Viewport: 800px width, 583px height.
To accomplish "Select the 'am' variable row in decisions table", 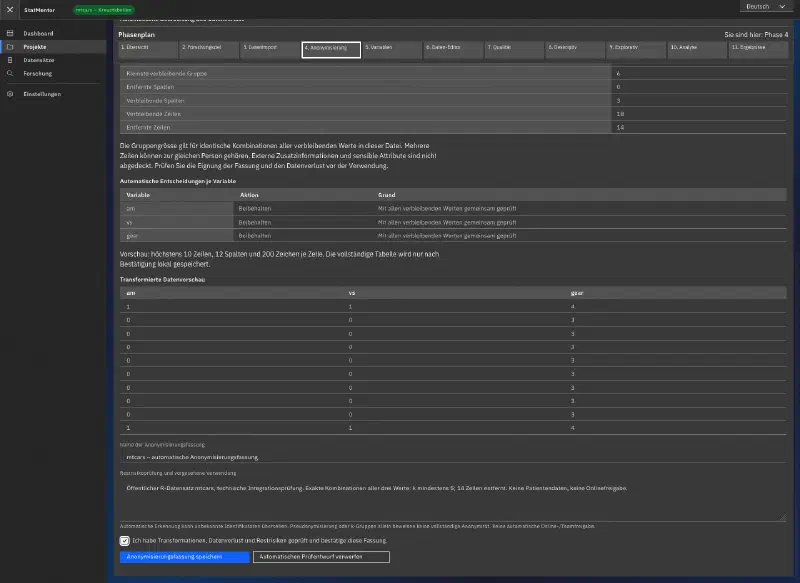I will [x=453, y=209].
